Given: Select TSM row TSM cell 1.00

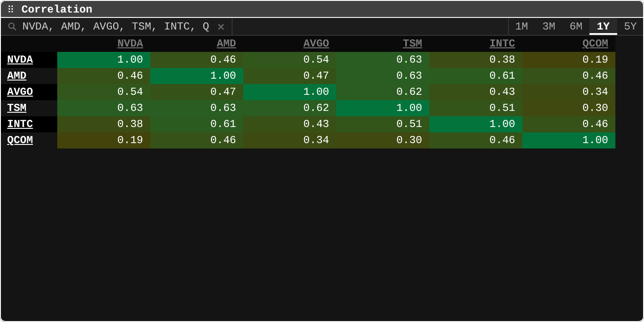Looking at the screenshot, I should (x=383, y=108).
